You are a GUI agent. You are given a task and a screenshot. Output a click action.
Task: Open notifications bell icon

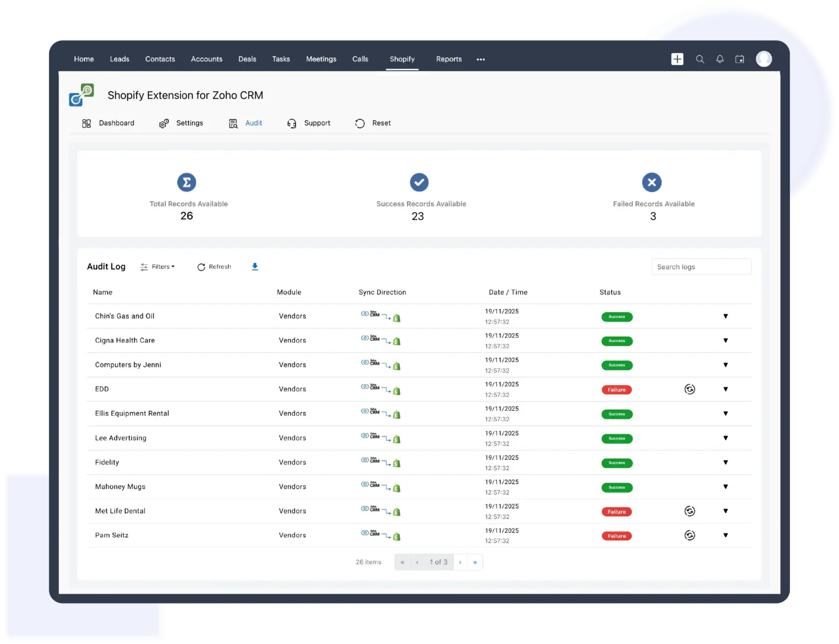click(720, 59)
